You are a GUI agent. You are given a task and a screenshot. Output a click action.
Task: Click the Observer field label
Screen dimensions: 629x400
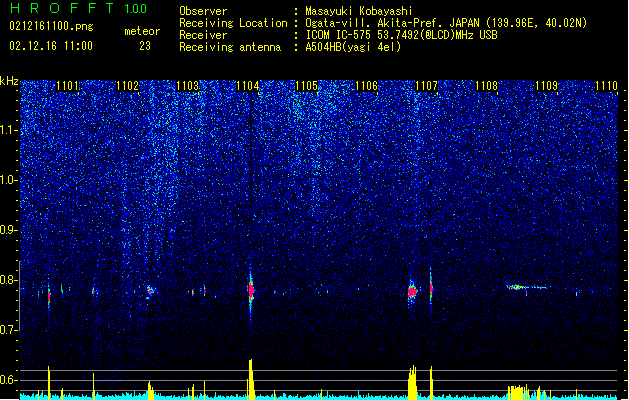pyautogui.click(x=203, y=11)
